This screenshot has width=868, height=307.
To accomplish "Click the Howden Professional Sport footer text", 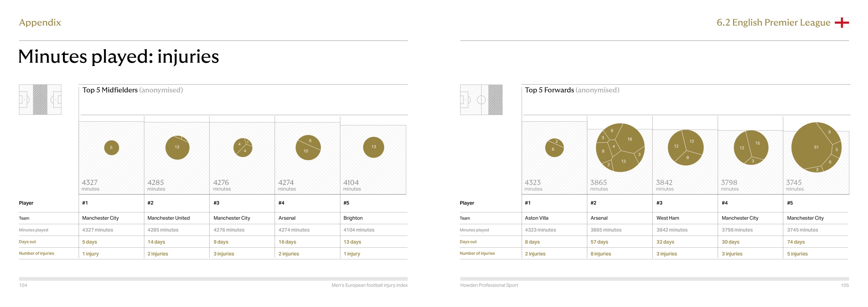I will [x=489, y=285].
